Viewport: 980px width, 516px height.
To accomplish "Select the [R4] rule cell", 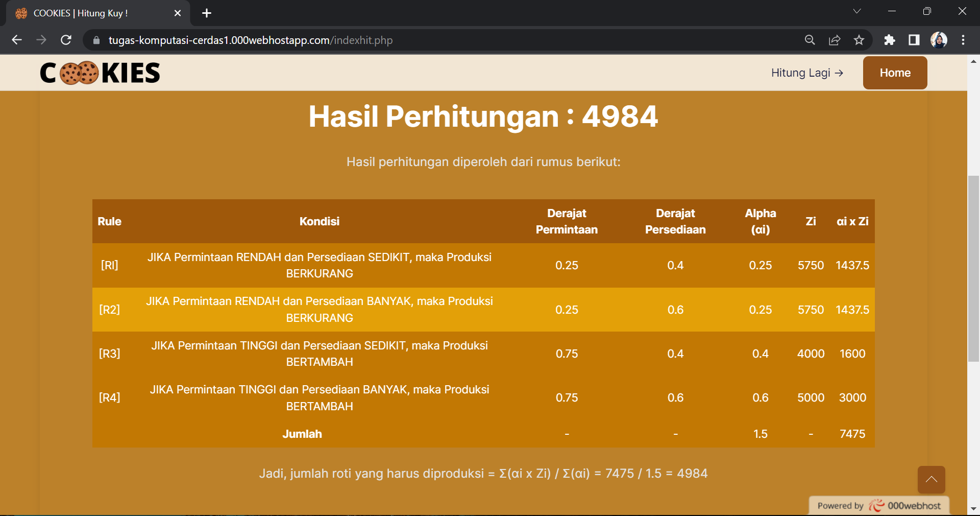I will click(x=109, y=397).
